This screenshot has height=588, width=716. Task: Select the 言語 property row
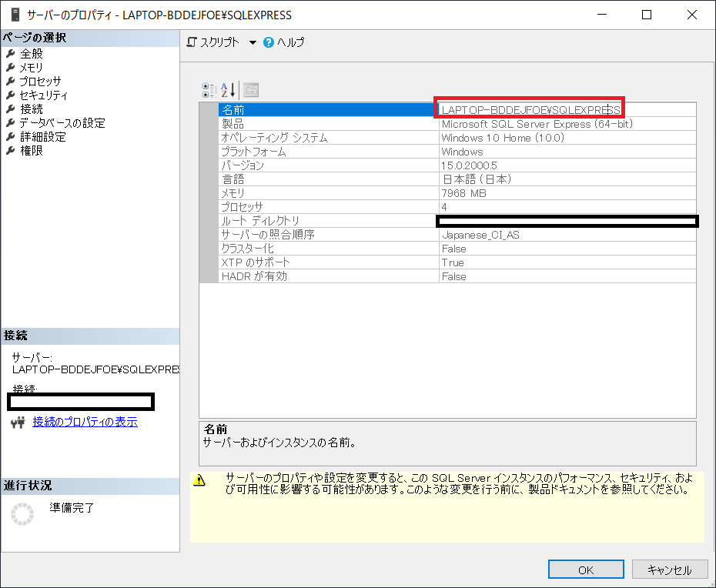tap(457, 179)
